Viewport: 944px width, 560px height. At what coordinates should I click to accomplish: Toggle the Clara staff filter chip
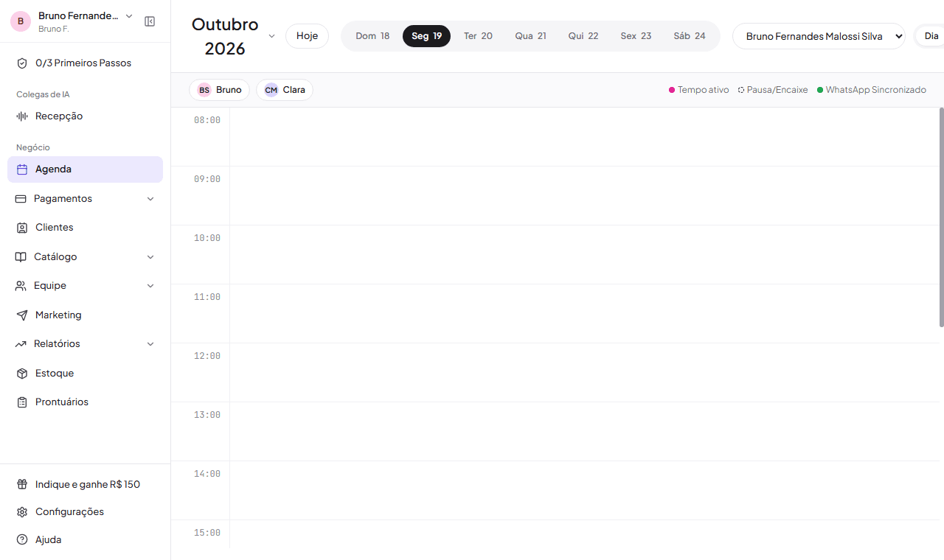pyautogui.click(x=285, y=90)
